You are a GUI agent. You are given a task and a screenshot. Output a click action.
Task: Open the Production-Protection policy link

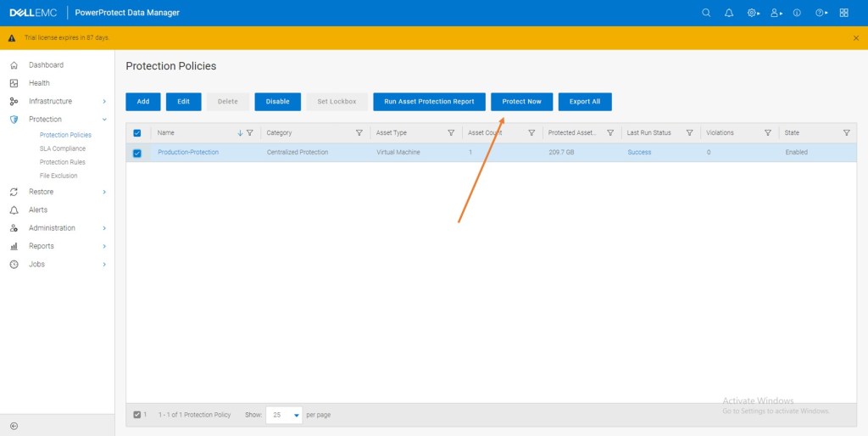point(188,153)
